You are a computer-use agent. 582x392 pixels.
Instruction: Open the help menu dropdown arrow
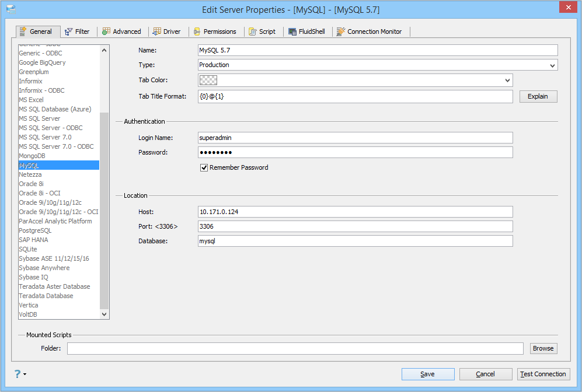coord(25,374)
